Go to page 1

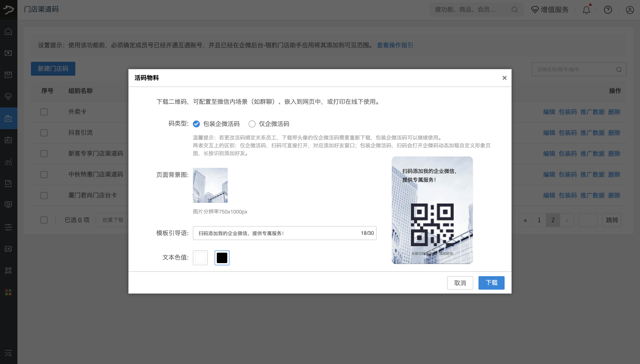pos(539,220)
